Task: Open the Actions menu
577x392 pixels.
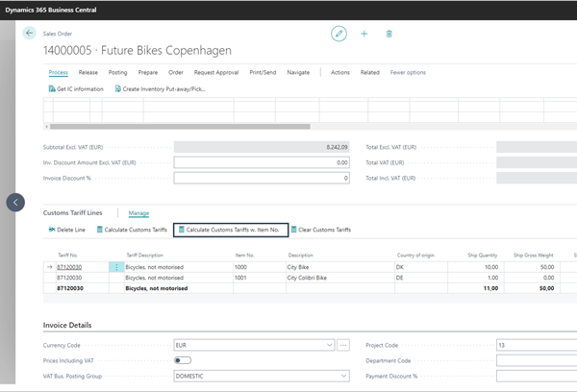Action: click(x=340, y=72)
